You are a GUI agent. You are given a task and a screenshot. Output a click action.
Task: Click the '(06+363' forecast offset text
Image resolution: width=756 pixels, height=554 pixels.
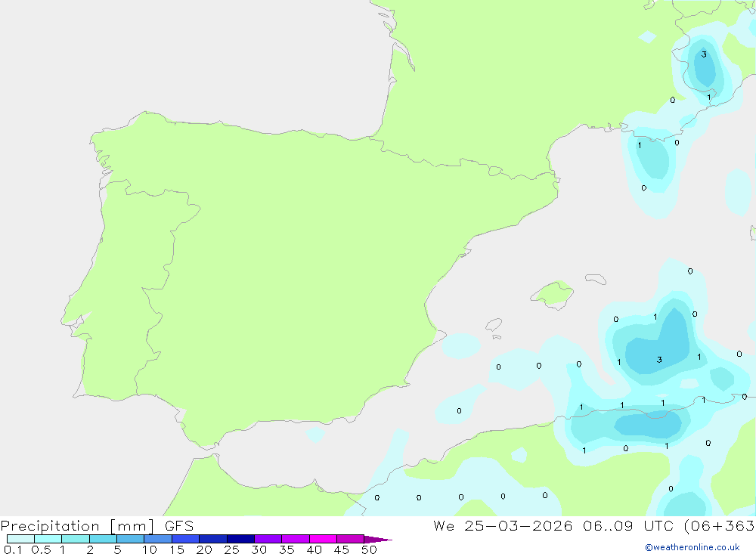719,525
